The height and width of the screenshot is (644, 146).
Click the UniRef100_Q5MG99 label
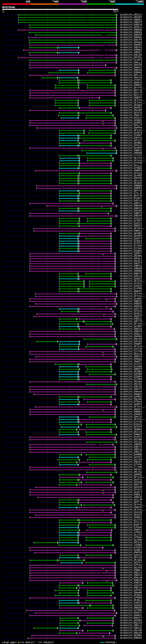tap(131, 35)
